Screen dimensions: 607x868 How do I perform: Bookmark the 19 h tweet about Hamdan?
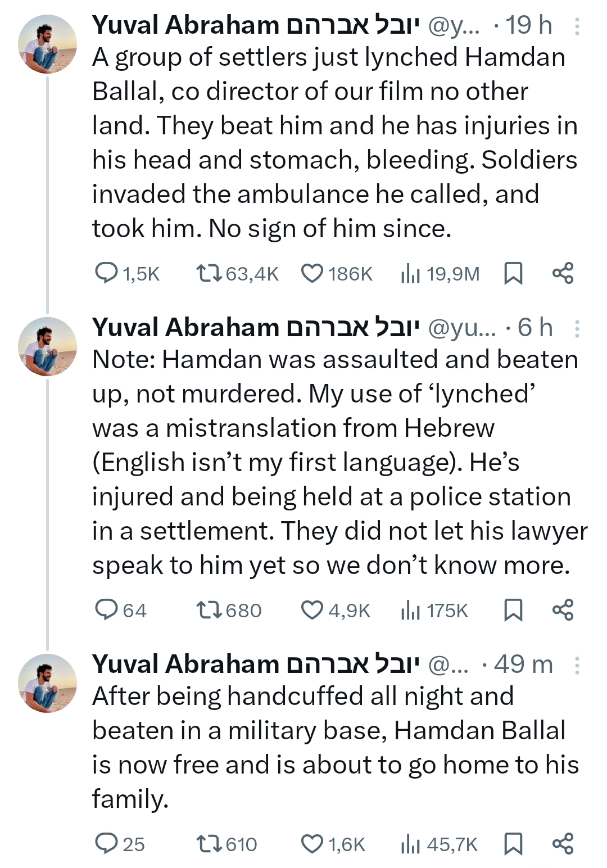coord(513,273)
